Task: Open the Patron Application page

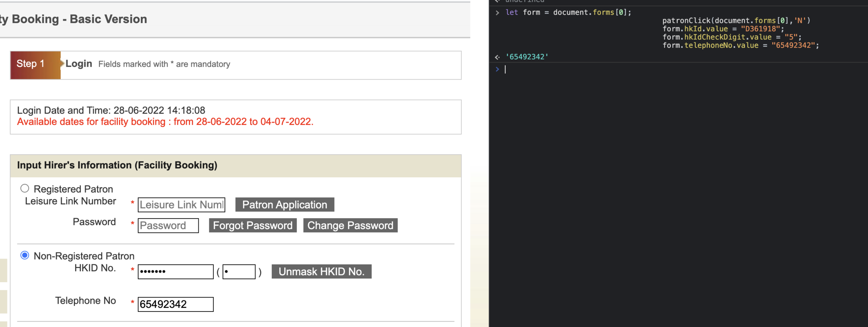Action: [x=284, y=205]
